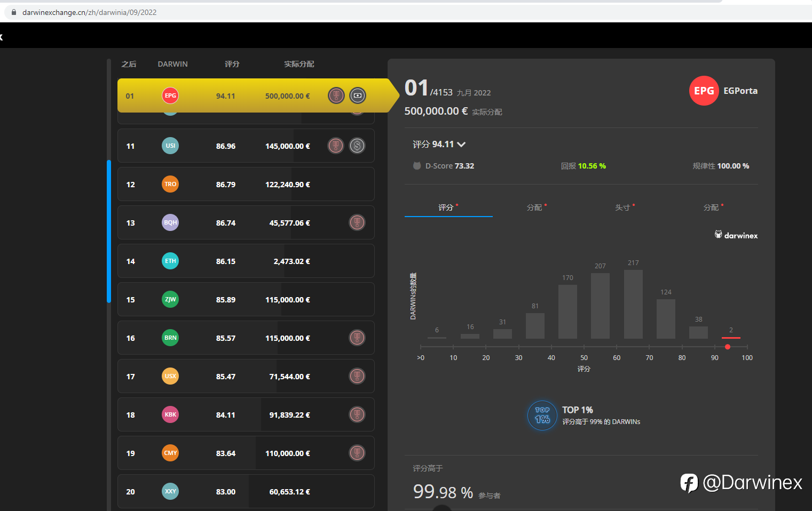Click the chart bar labeled 207
Image resolution: width=812 pixels, height=511 pixels.
pos(600,306)
